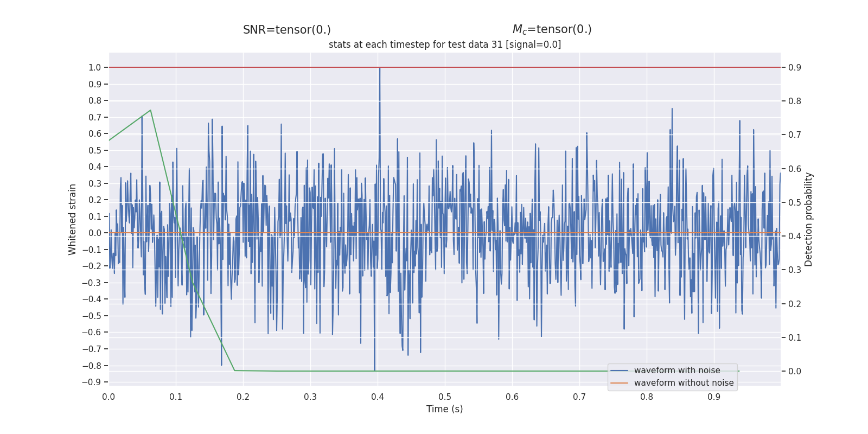
Task: Click the left axis tick label 1.0
Action: point(95,67)
